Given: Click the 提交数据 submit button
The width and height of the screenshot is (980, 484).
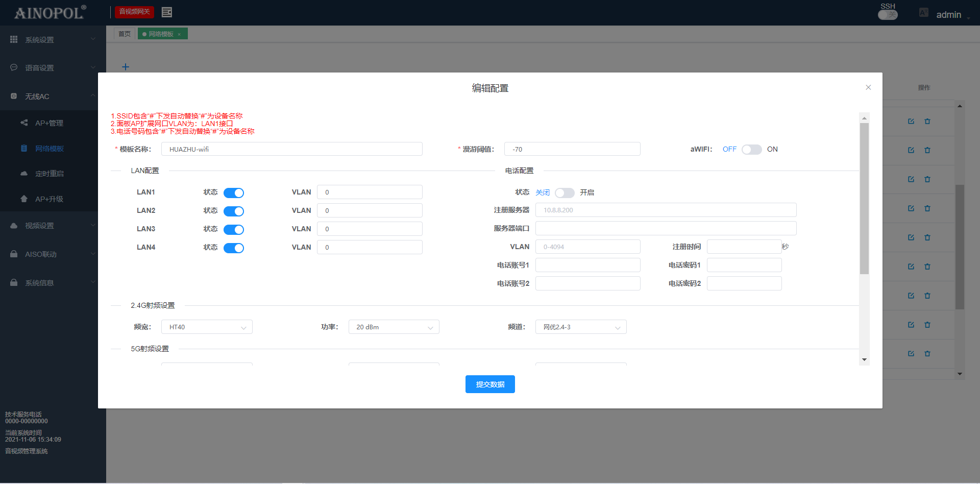Looking at the screenshot, I should coord(490,384).
